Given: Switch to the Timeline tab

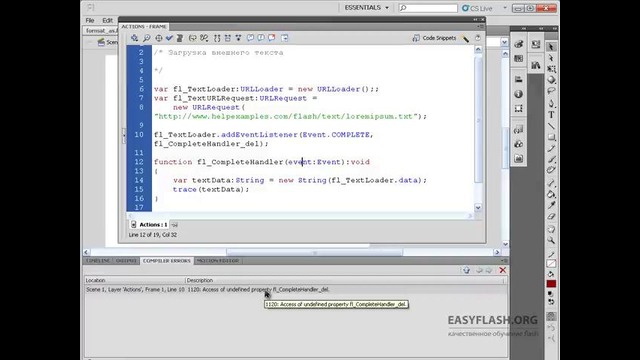Looking at the screenshot, I should click(x=98, y=260).
